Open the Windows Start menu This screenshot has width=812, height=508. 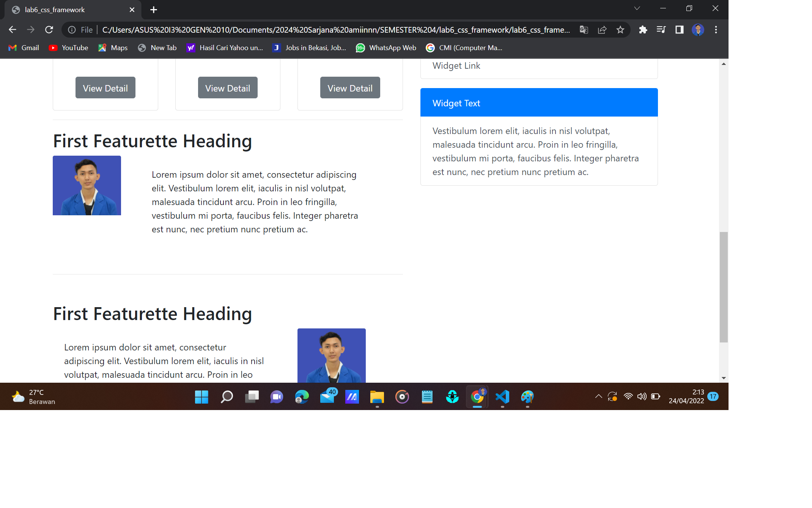[x=201, y=397]
